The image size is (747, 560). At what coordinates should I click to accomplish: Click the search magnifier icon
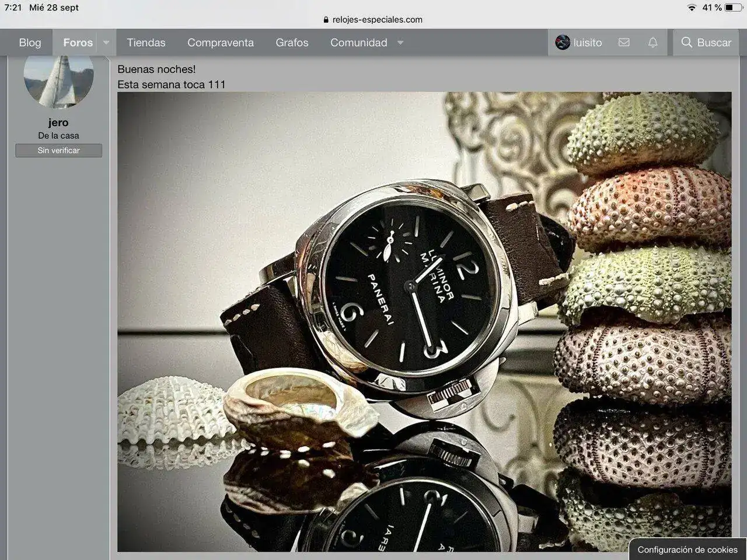pyautogui.click(x=687, y=43)
